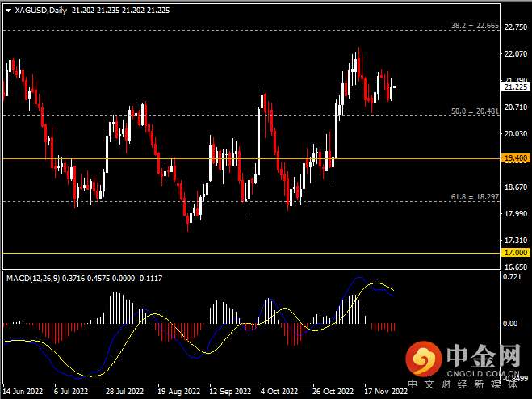Click the triangle arrow before XAGUSD,Daily
The height and width of the screenshot is (399, 532).
(8, 10)
